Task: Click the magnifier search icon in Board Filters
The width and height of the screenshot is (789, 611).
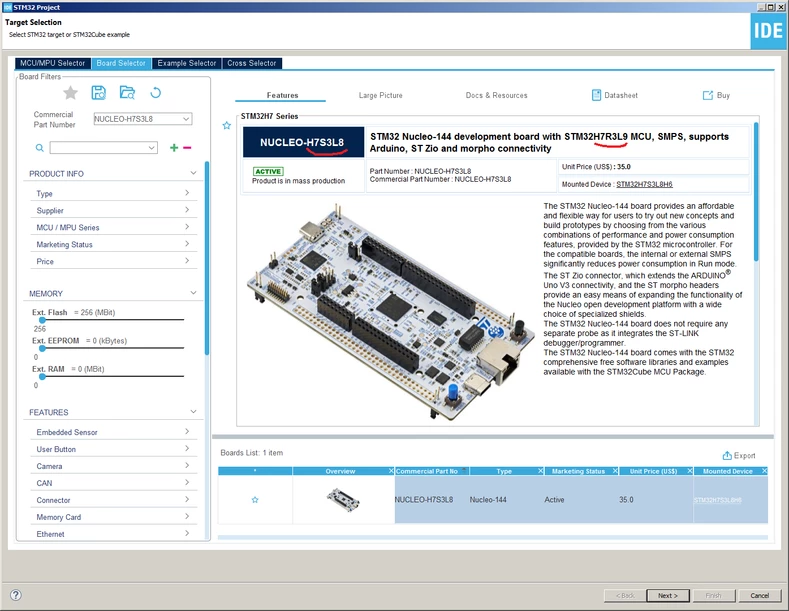Action: (x=40, y=148)
